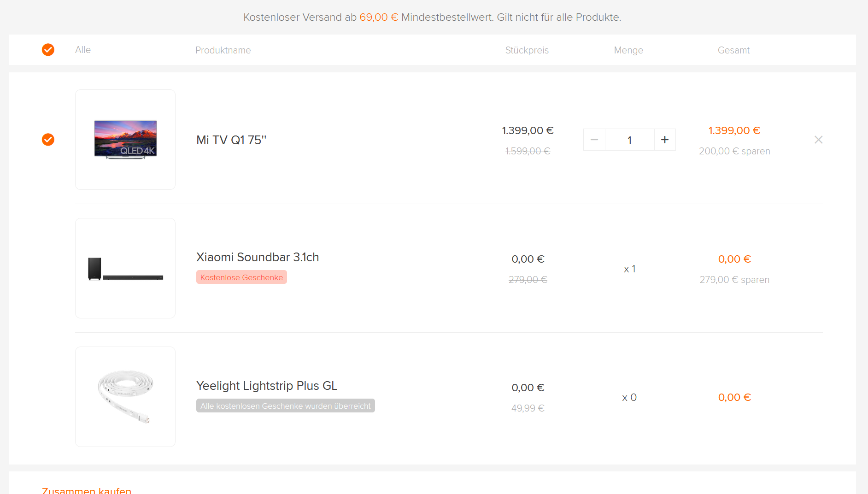Viewport: 868px width, 494px height.
Task: Open the Yeelight Lightstrip Plus GL thumbnail
Action: click(x=125, y=397)
